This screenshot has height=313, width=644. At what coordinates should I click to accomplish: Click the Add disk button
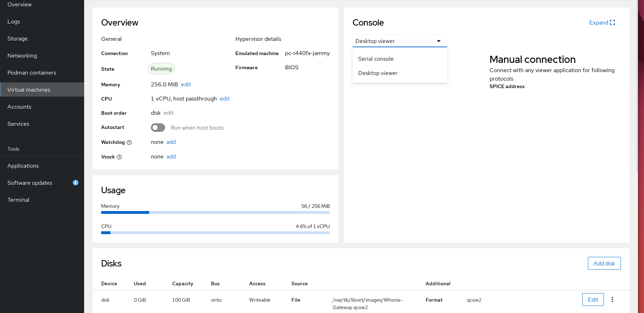pyautogui.click(x=604, y=263)
